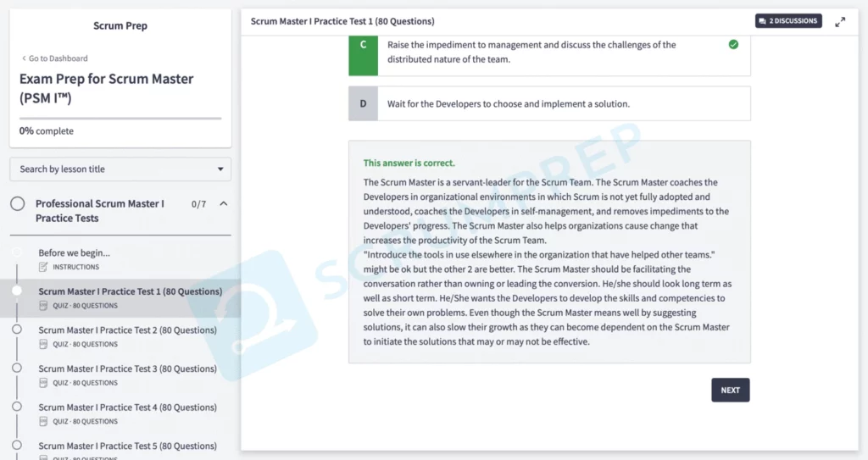
Task: Open the Search by lesson title dropdown
Action: pos(120,169)
